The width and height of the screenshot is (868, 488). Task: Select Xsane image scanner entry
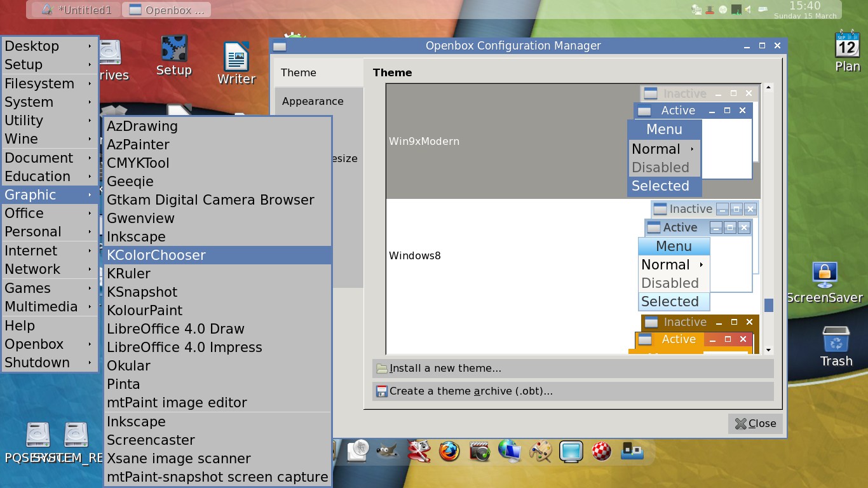point(218,458)
